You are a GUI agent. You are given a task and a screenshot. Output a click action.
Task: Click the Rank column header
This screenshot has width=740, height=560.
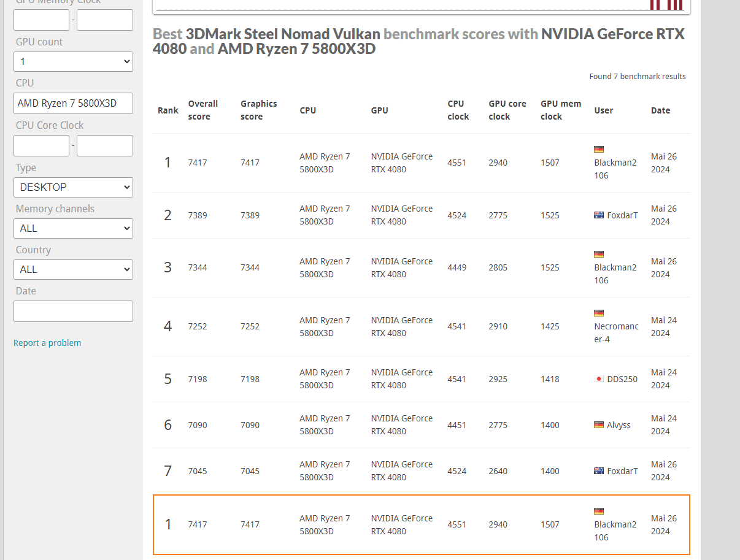[x=168, y=110]
